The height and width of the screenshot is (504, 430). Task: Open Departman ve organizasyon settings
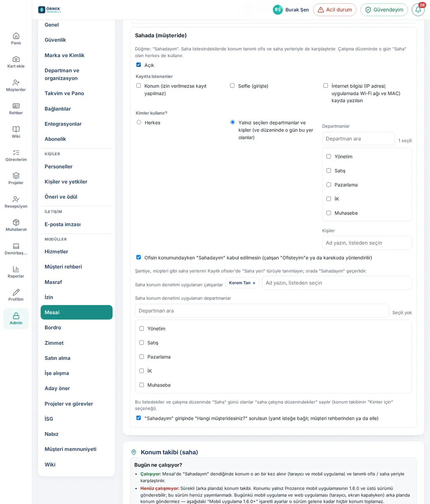pyautogui.click(x=77, y=74)
